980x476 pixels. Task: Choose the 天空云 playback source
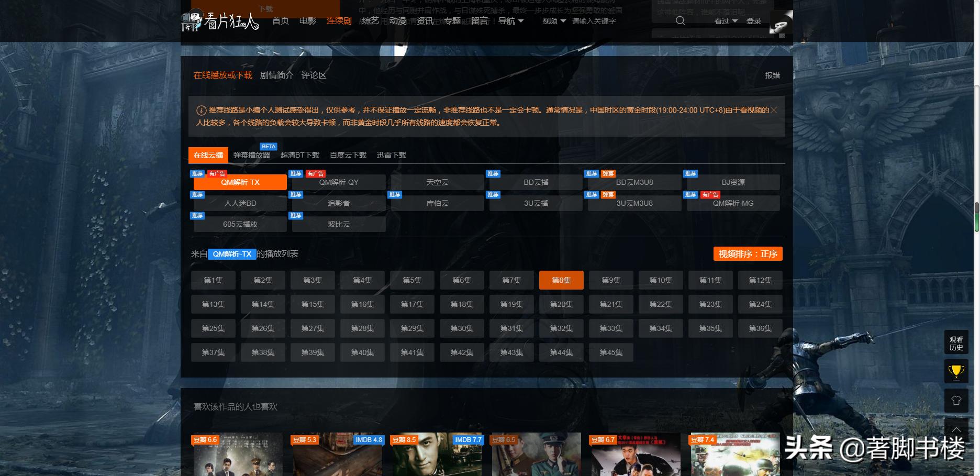click(438, 182)
